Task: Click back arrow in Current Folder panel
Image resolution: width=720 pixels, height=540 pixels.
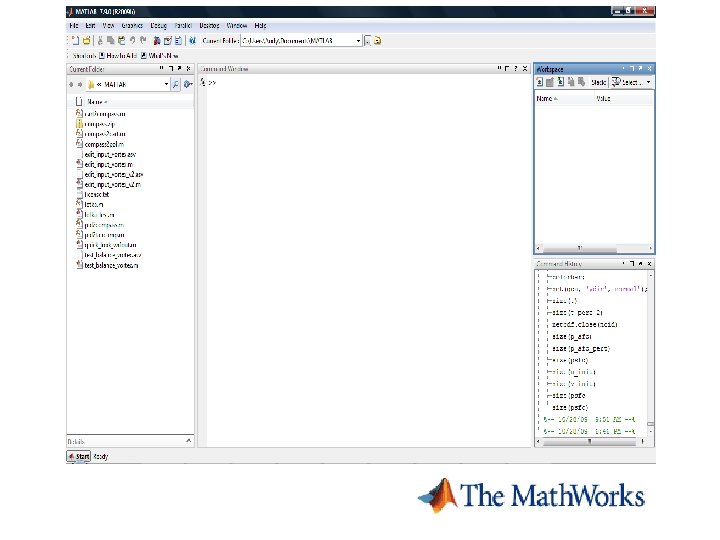Action: click(x=71, y=84)
